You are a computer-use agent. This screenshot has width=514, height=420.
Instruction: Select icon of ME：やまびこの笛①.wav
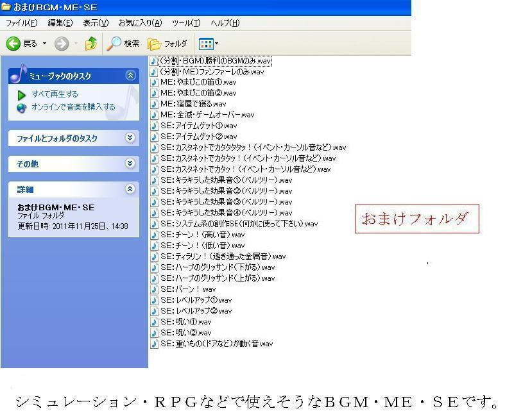[153, 82]
